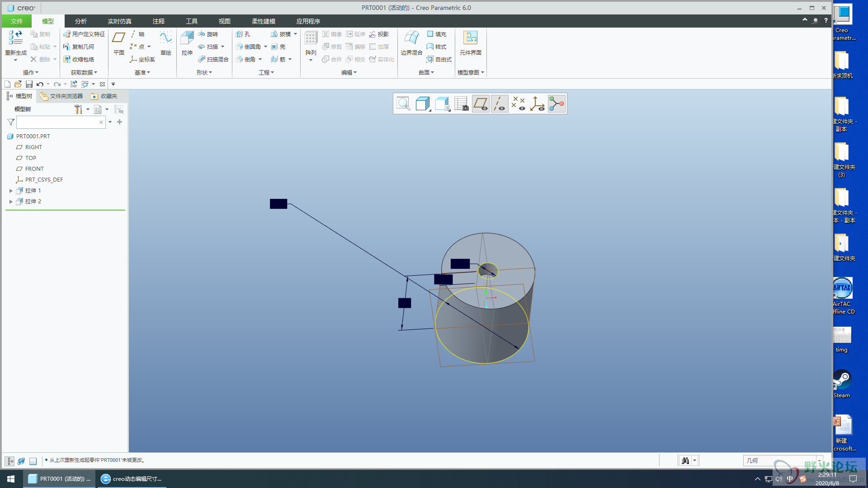This screenshot has height=488, width=868.
Task: Toggle datum plane display in the graphics toolbar
Action: pyautogui.click(x=481, y=103)
